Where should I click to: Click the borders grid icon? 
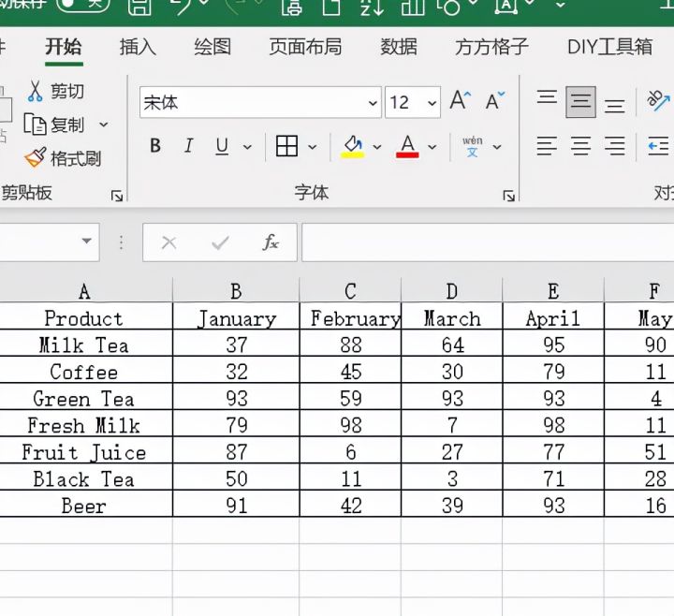(287, 146)
